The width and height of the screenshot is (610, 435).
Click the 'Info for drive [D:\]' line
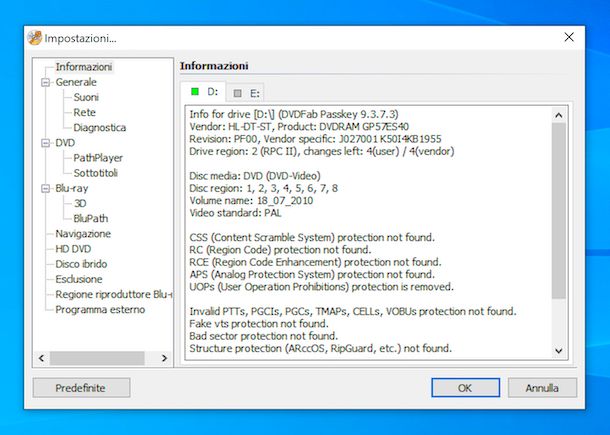tap(294, 114)
